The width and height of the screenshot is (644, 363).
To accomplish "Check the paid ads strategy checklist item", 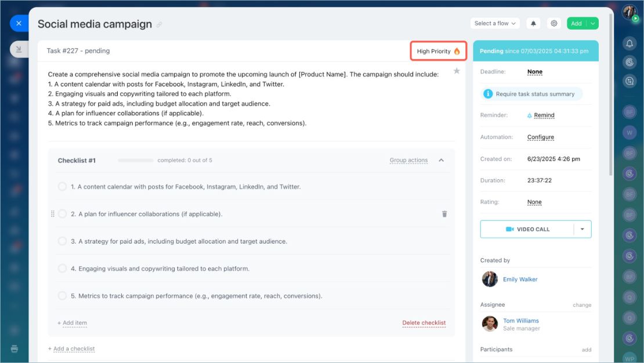I will coord(62,241).
